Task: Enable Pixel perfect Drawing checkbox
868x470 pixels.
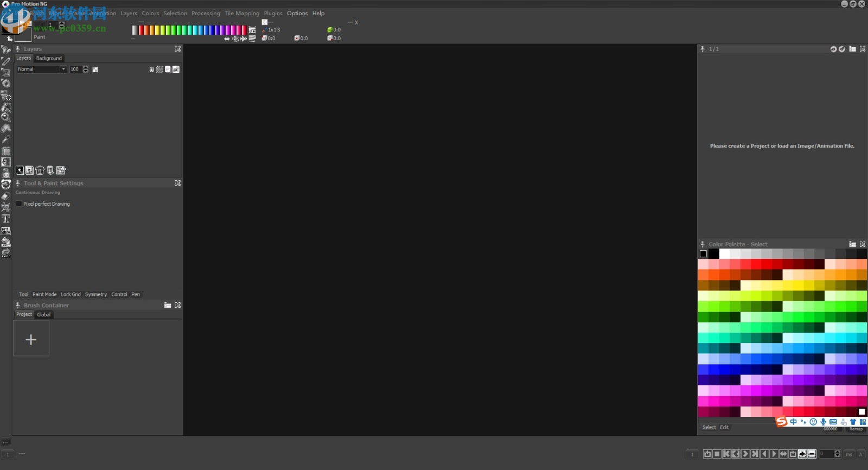Action: tap(19, 204)
